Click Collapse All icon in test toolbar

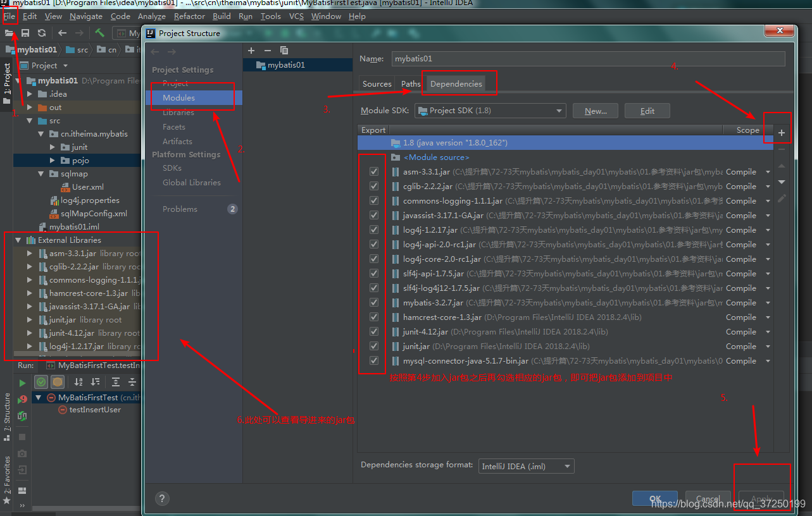[x=132, y=382]
